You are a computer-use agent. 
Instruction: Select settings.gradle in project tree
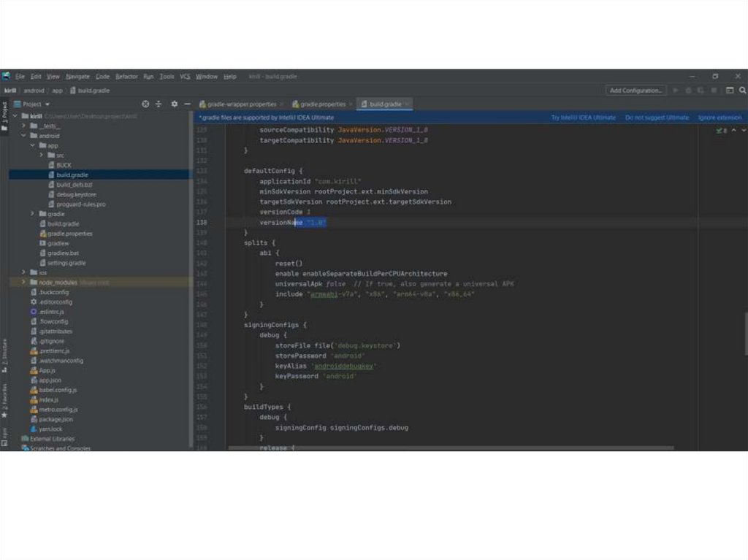(63, 263)
